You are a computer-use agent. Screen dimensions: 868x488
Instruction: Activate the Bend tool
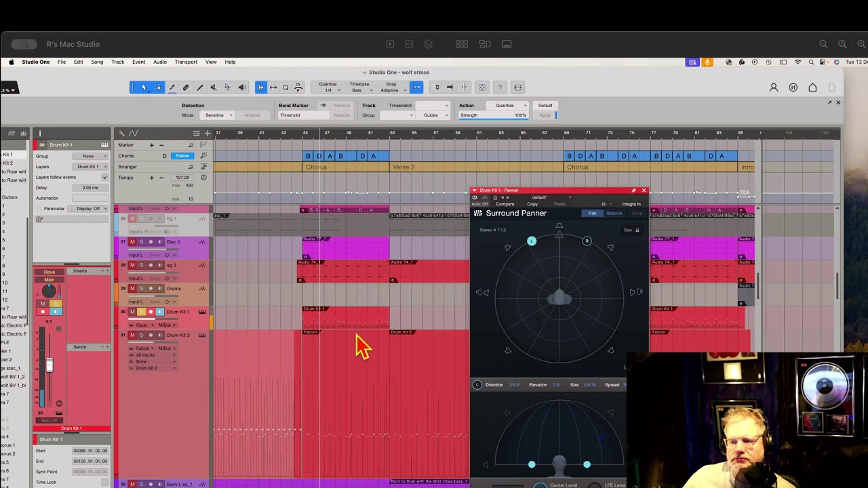click(x=227, y=87)
